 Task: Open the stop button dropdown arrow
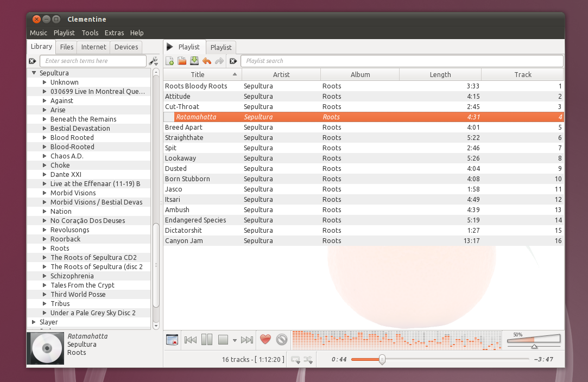(235, 340)
